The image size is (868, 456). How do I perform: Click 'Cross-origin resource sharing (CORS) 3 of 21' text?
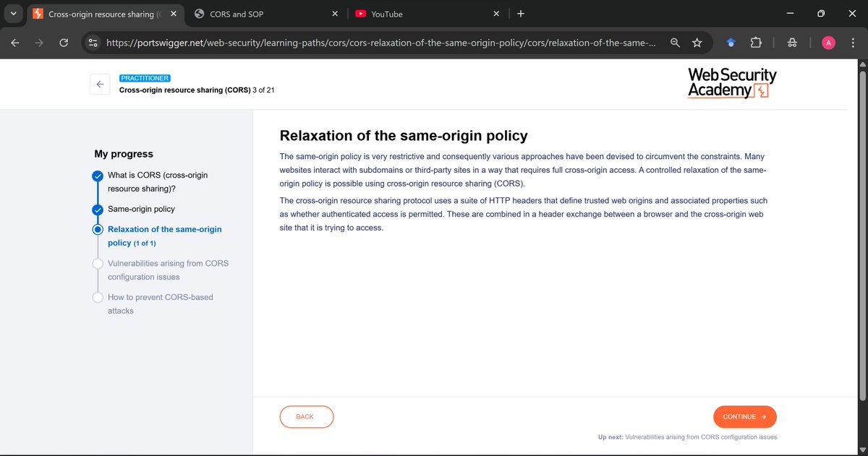(197, 90)
